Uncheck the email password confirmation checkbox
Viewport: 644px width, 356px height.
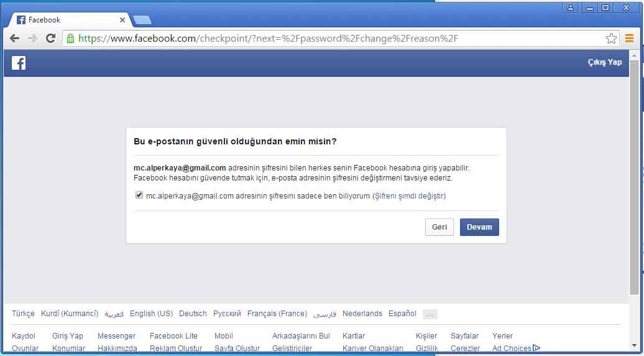pyautogui.click(x=139, y=195)
